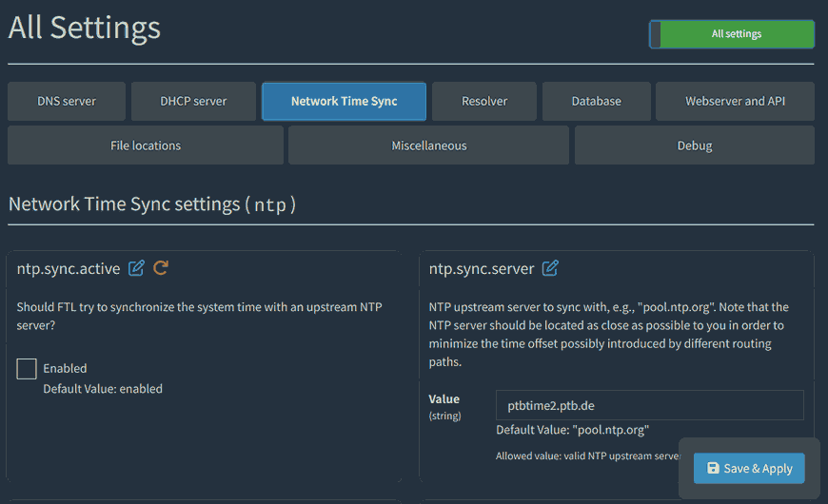This screenshot has height=504, width=828.
Task: Click the edit icon beside ntp.sync.active
Action: (x=136, y=268)
